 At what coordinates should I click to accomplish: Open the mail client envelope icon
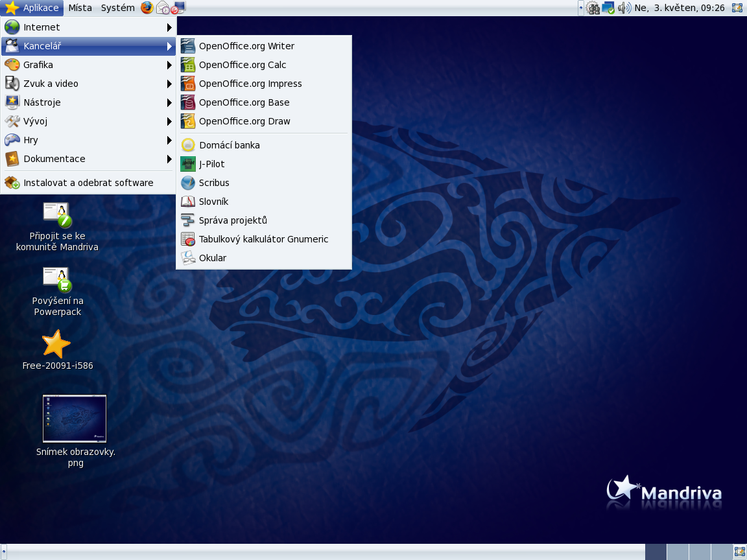coord(163,8)
